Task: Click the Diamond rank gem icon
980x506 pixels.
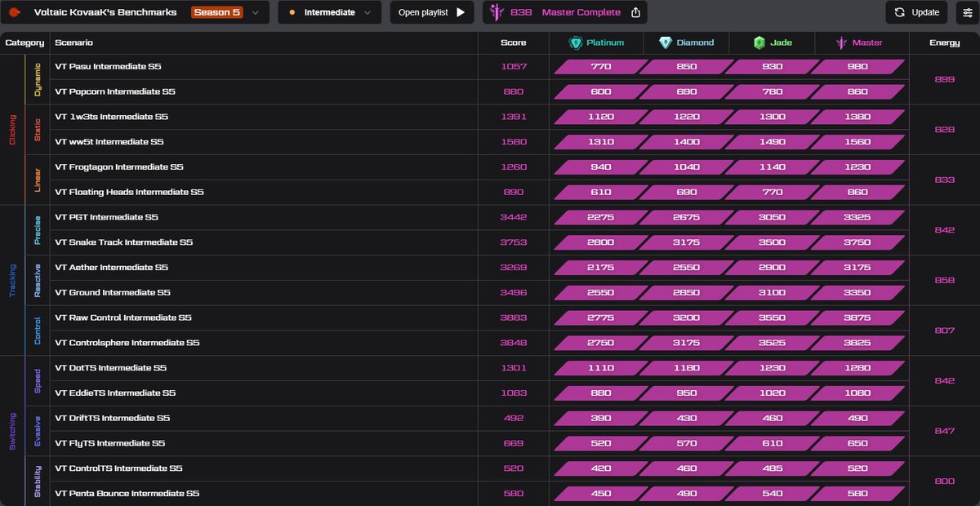Action: click(x=666, y=42)
